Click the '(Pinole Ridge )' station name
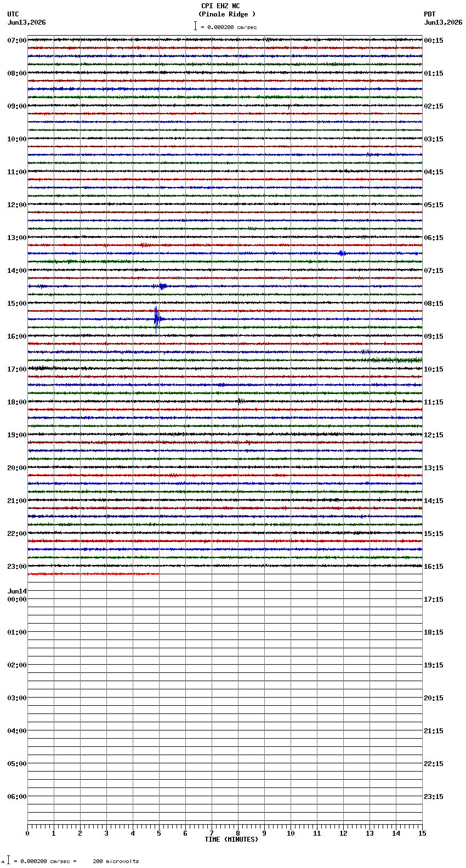 (227, 14)
